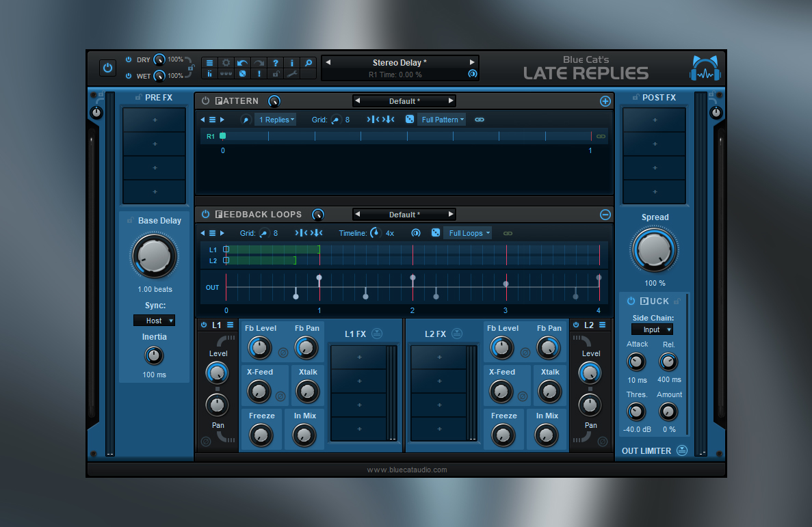Open the "Stereo Delay" preset name menu
The image size is (812, 527).
[400, 63]
